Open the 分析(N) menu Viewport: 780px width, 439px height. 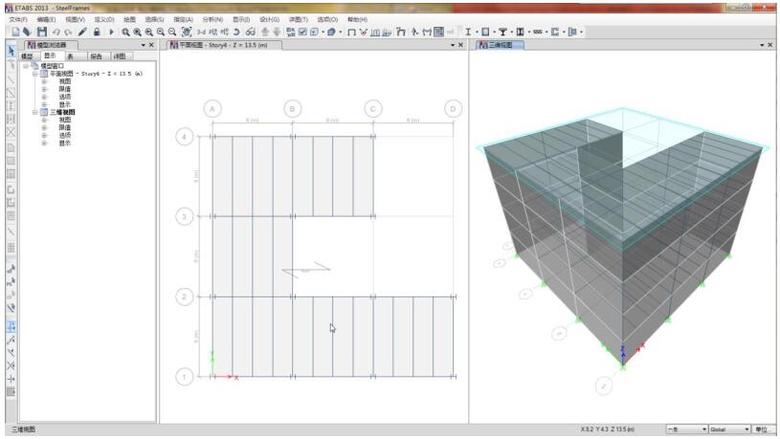[212, 19]
